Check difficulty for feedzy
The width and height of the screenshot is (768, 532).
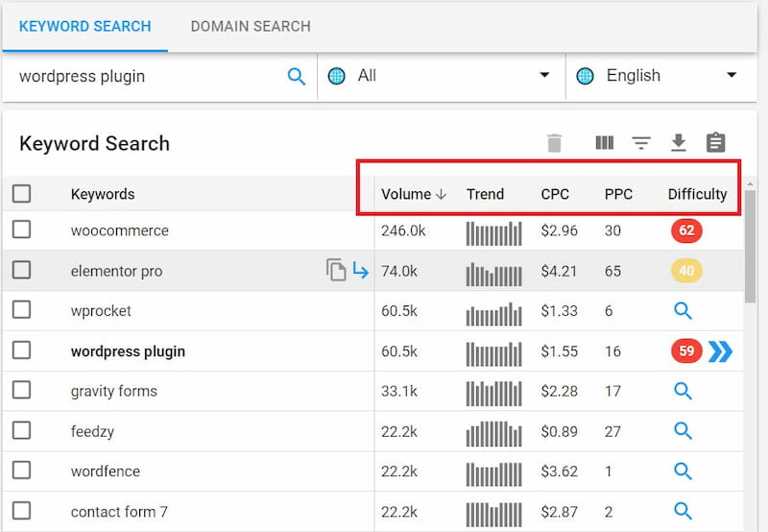(683, 431)
